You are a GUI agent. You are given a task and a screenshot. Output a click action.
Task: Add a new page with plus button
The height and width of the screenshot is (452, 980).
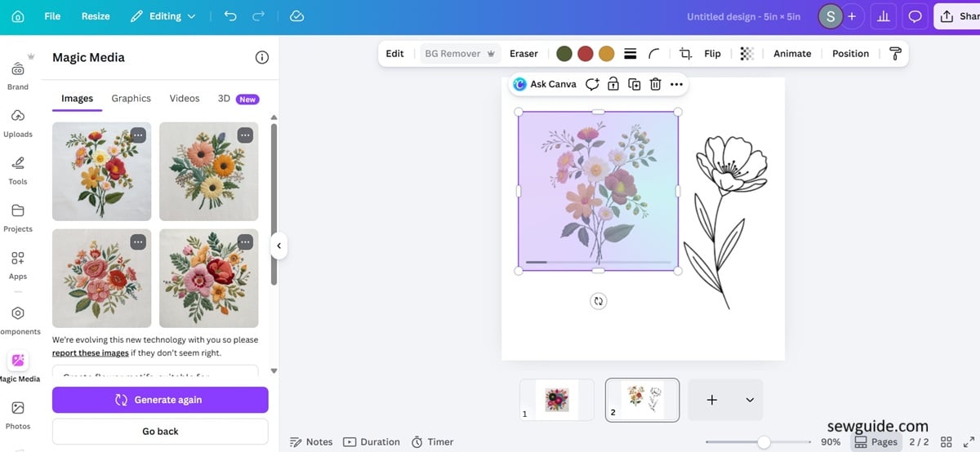click(711, 400)
